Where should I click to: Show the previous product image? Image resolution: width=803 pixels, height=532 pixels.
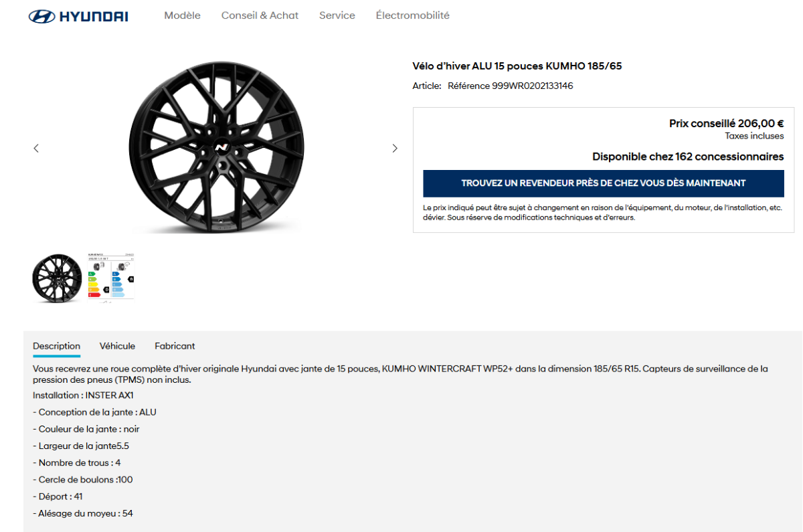click(x=36, y=149)
